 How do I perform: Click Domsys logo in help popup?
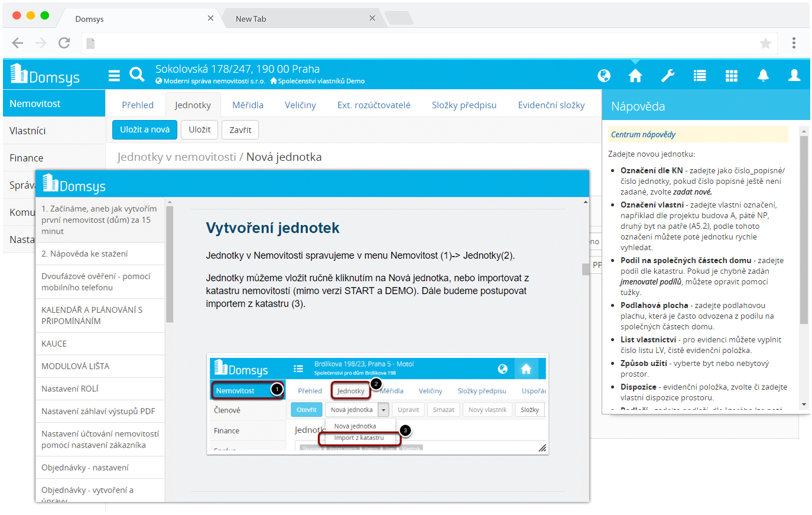[x=74, y=184]
